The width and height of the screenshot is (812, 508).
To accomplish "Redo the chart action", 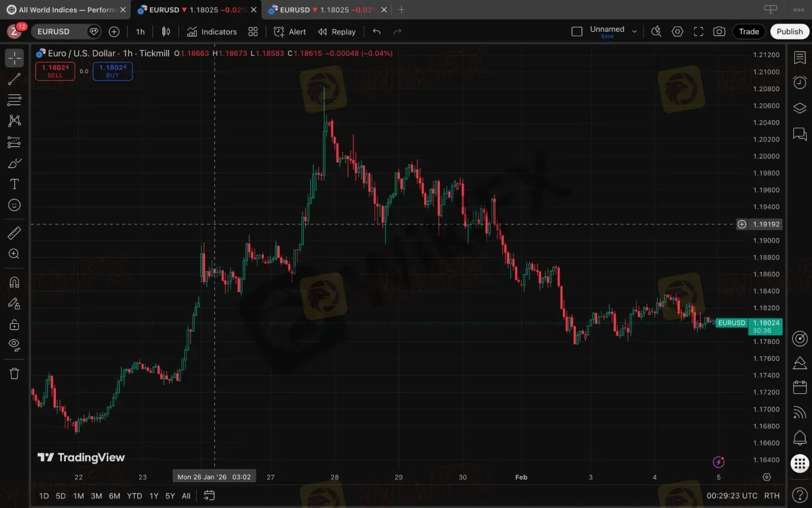I will point(397,32).
